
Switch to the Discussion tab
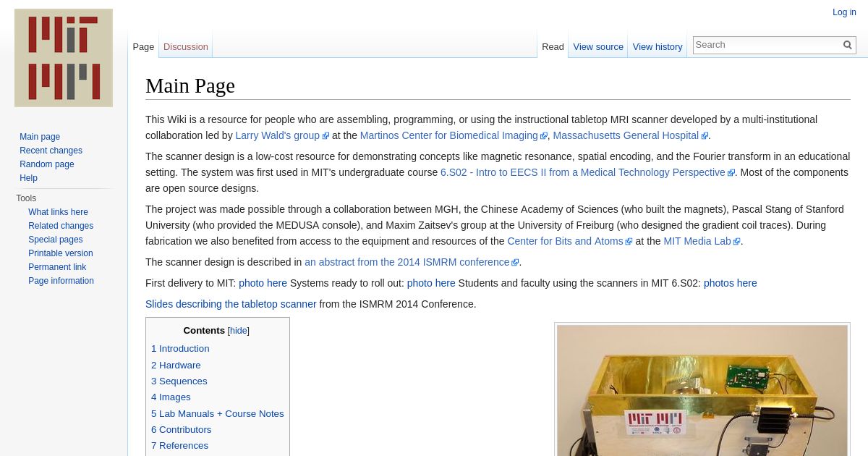click(186, 46)
